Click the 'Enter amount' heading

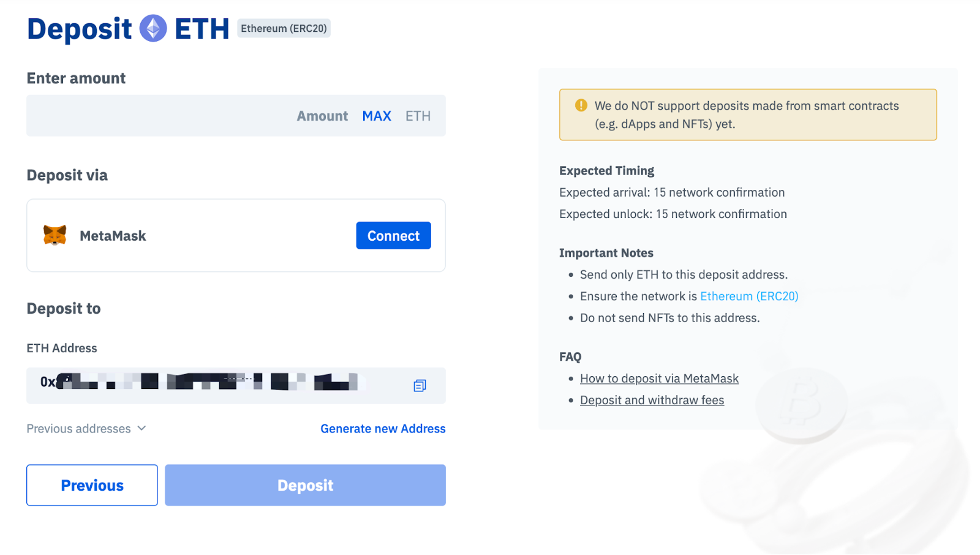[x=76, y=78]
